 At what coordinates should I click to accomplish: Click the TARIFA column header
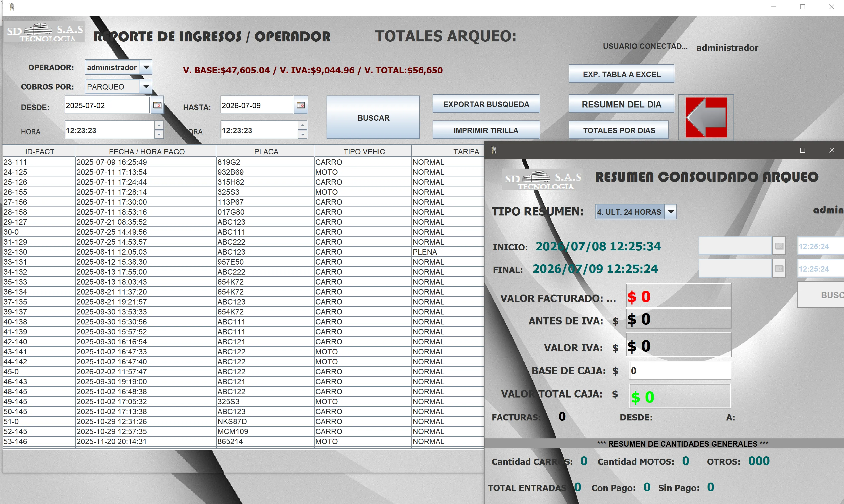click(449, 151)
